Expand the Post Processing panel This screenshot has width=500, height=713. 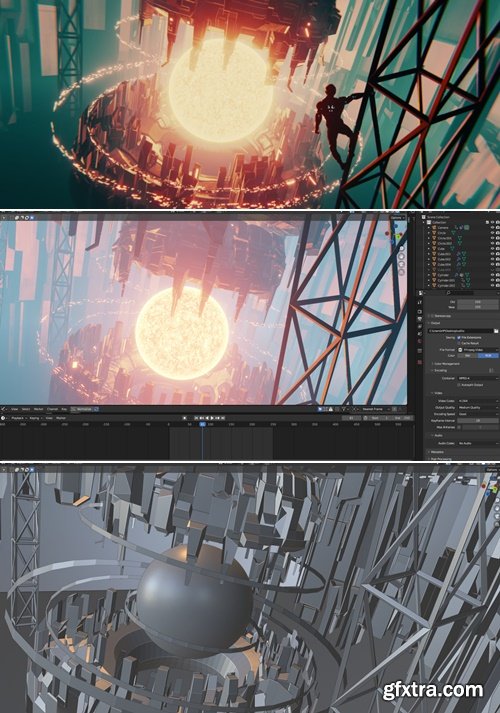[440, 458]
